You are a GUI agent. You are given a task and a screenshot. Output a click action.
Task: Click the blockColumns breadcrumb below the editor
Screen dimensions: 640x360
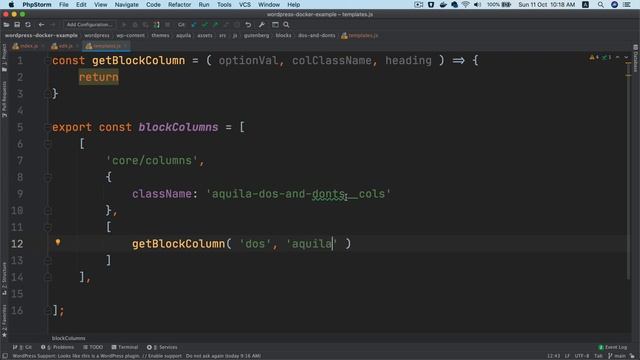pos(69,338)
